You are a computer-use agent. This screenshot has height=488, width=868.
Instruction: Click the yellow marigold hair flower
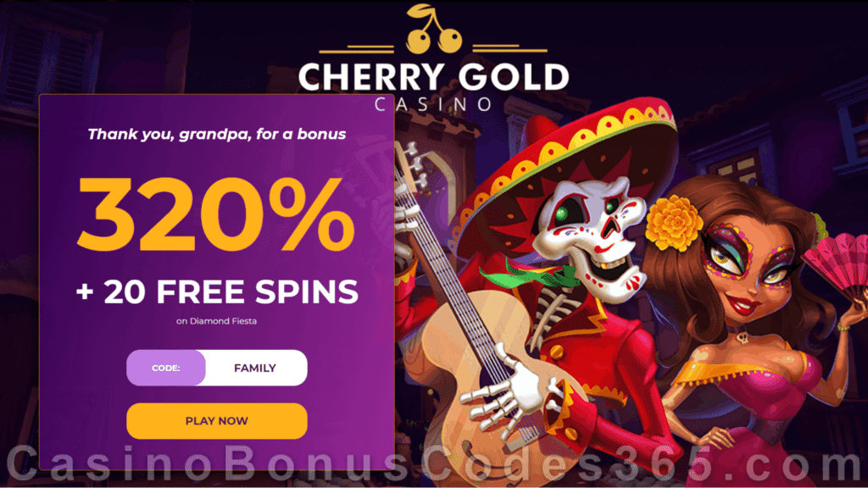click(x=673, y=223)
